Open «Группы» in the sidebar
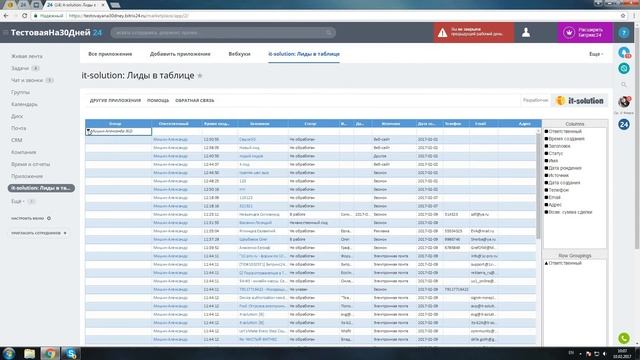640x360 pixels. 20,92
